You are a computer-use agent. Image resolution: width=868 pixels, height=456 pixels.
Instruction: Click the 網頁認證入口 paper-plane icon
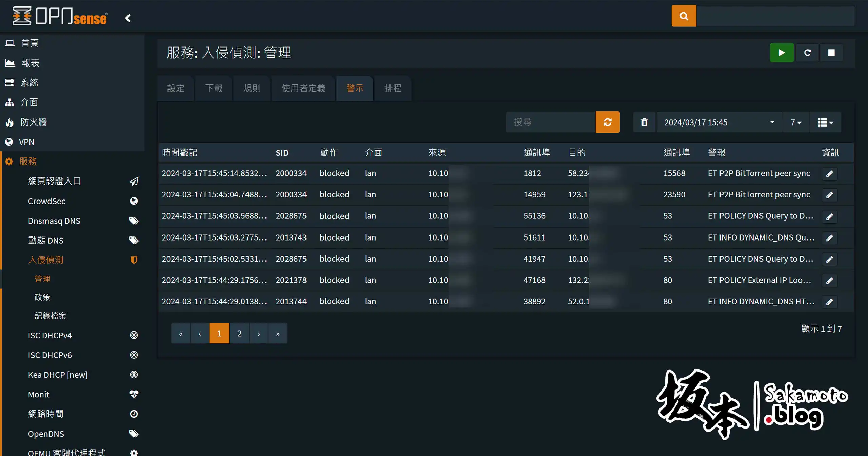(x=134, y=181)
